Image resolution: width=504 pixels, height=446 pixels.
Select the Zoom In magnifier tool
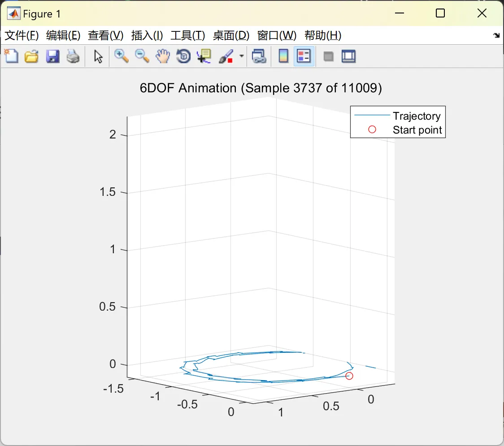pos(121,56)
